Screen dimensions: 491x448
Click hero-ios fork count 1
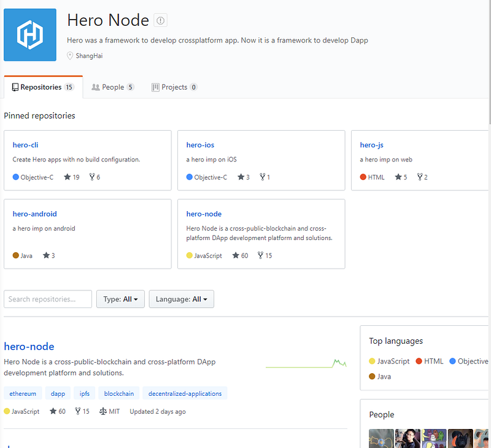point(265,177)
